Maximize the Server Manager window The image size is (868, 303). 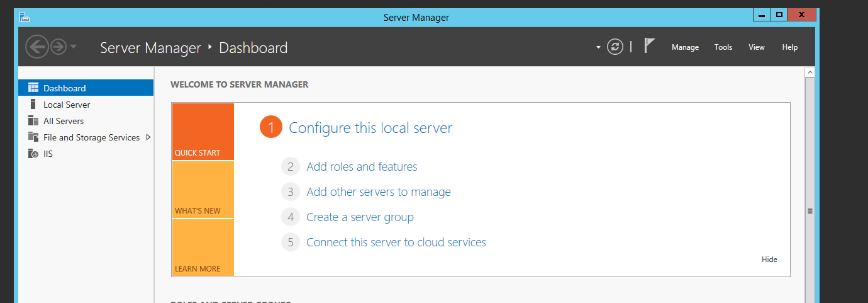(779, 14)
